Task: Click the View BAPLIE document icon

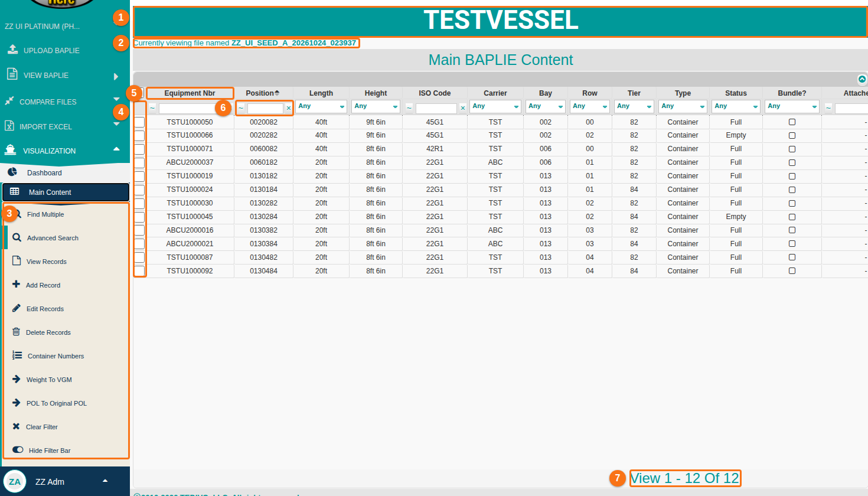Action: 12,74
